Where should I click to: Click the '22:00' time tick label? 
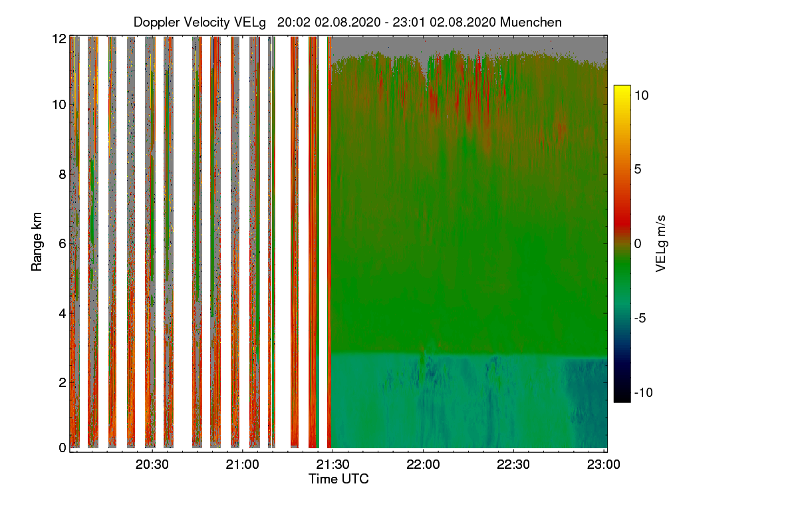click(x=424, y=464)
